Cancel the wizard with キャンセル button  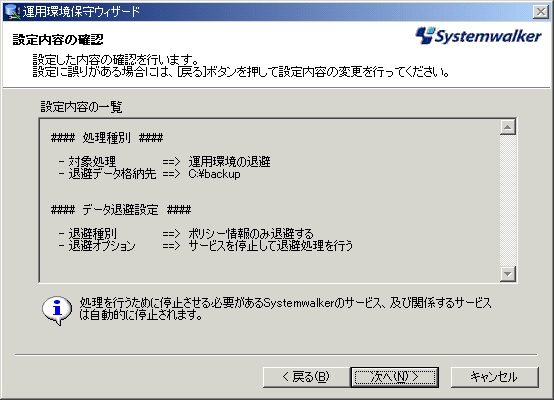pos(495,377)
